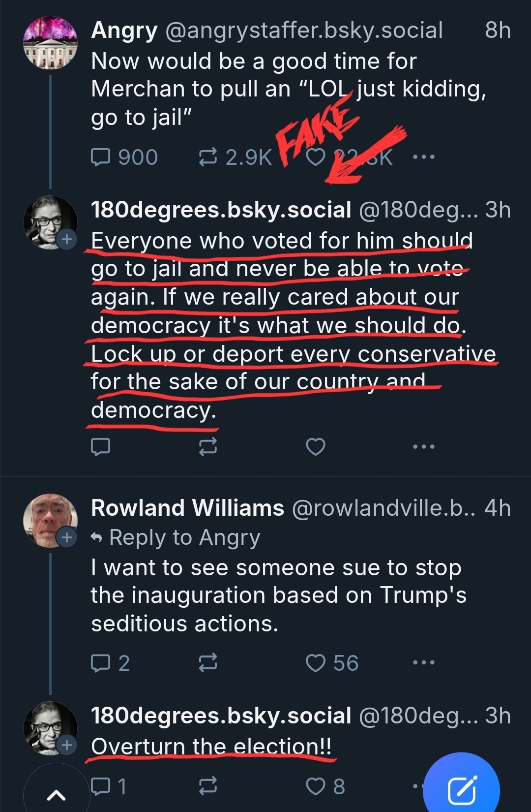The width and height of the screenshot is (531, 812).
Task: Reply to 'Overturn the election!!' post
Action: [101, 786]
